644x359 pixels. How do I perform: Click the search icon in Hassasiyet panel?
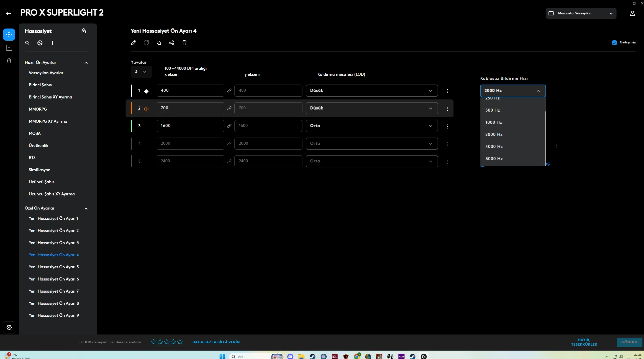27,43
